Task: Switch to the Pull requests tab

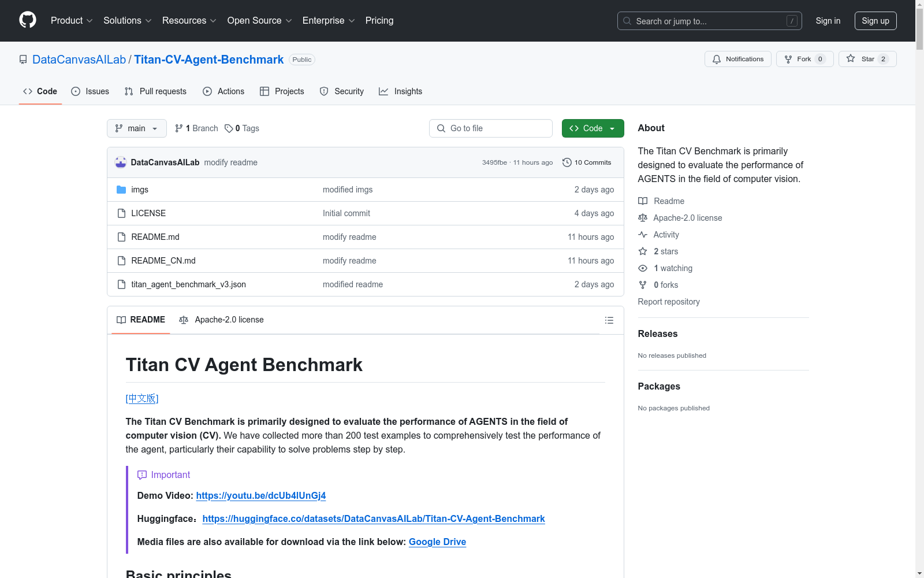Action: pos(155,91)
